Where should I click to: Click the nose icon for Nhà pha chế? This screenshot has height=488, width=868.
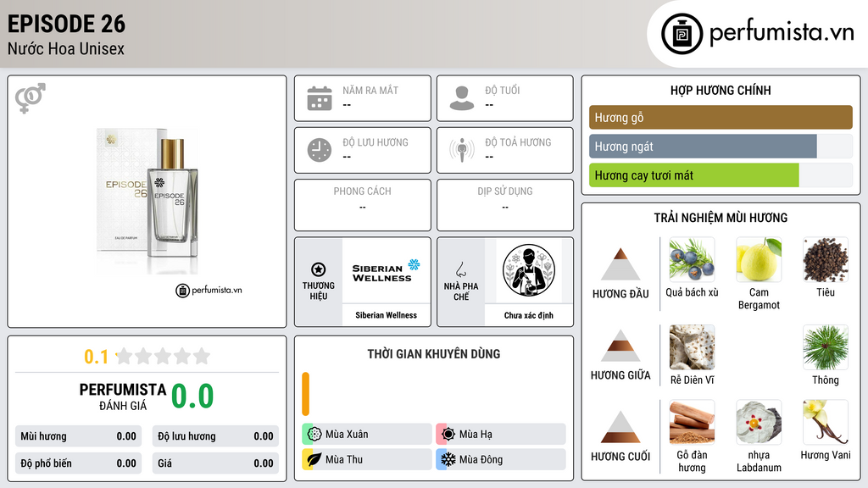460,269
